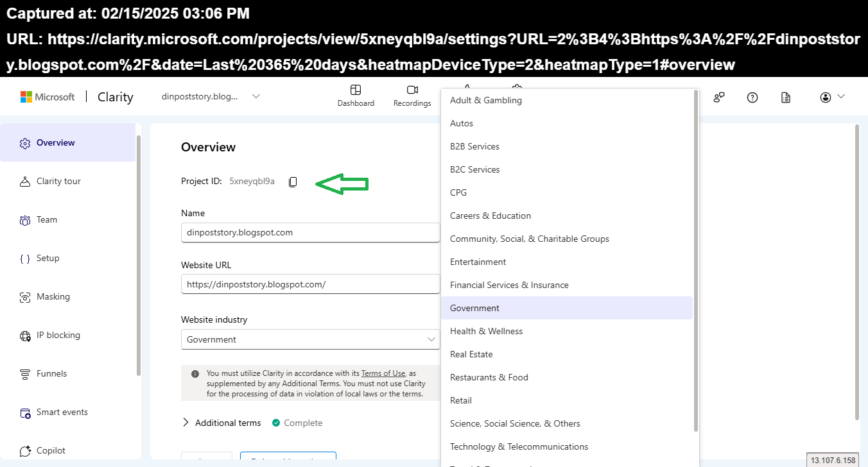The height and width of the screenshot is (467, 868).
Task: Open the Overview settings section
Action: click(68, 142)
